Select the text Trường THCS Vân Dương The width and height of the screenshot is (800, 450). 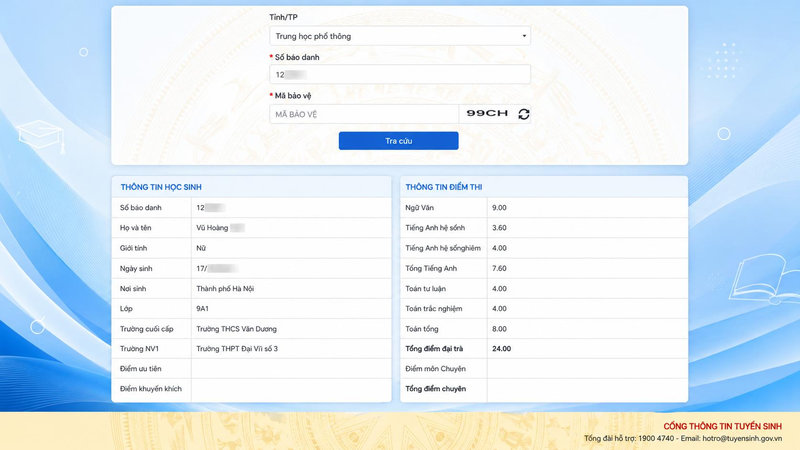tap(236, 329)
